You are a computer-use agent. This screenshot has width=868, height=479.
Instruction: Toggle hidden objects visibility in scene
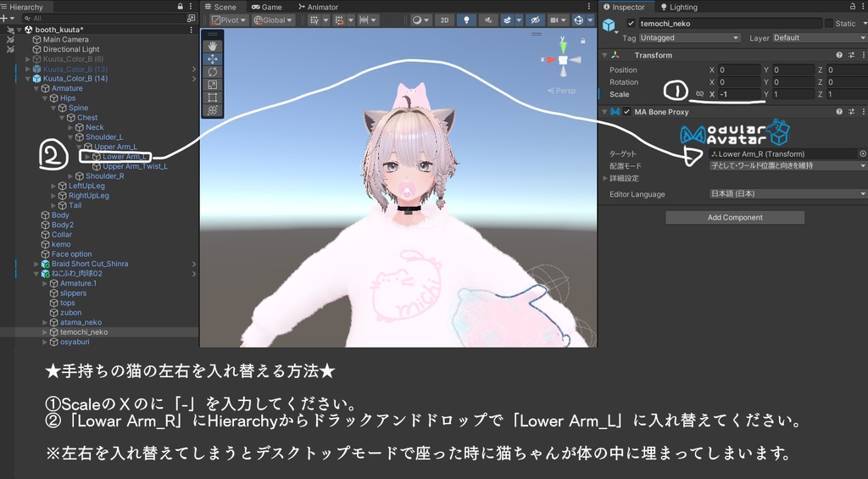(535, 20)
